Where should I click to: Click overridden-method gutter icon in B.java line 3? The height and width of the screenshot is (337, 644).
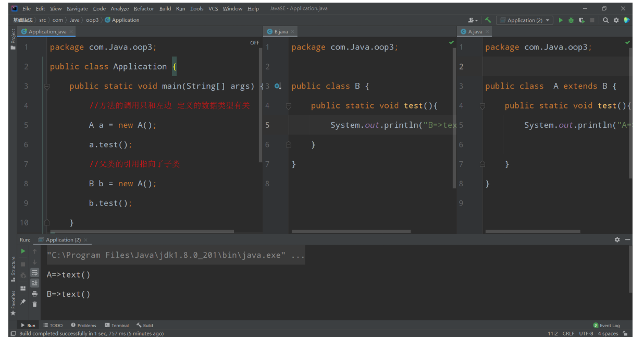(x=278, y=86)
